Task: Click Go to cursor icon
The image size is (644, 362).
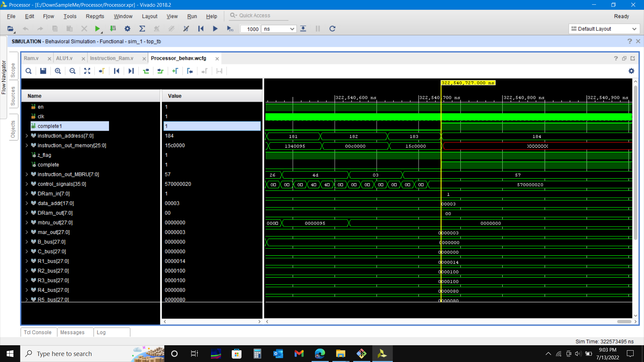Action: 102,71
